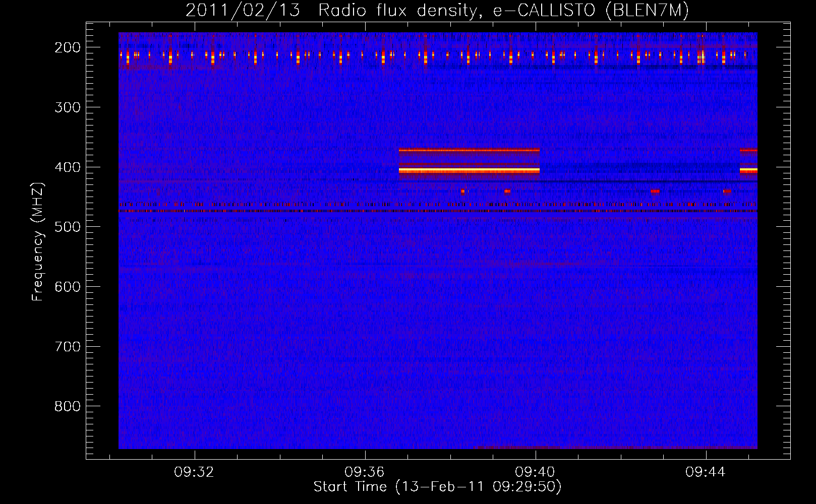Click the 300 frequency tick label
The image size is (816, 504).
tap(67, 107)
